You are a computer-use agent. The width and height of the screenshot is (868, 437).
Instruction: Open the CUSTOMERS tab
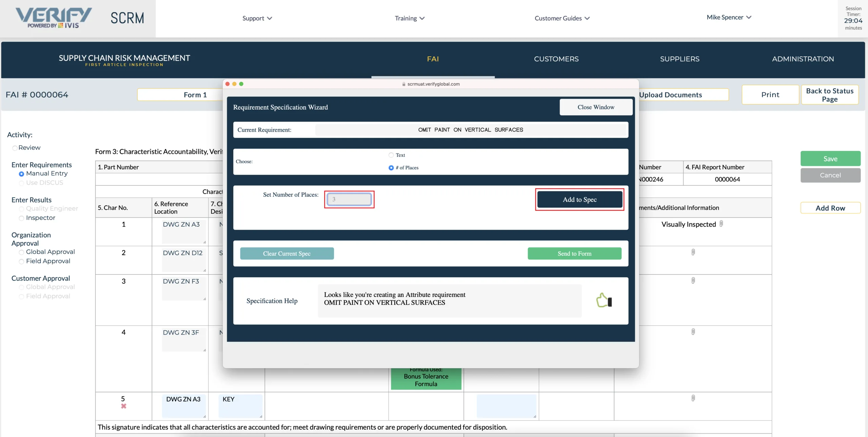(x=556, y=59)
